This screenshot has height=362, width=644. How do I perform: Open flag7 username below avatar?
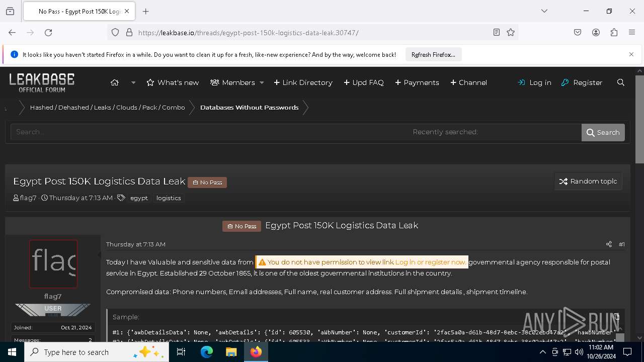(53, 296)
